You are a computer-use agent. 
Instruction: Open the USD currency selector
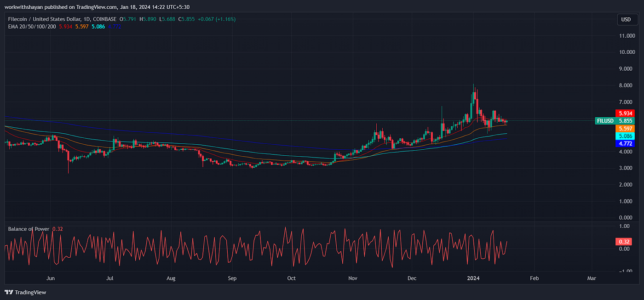627,19
